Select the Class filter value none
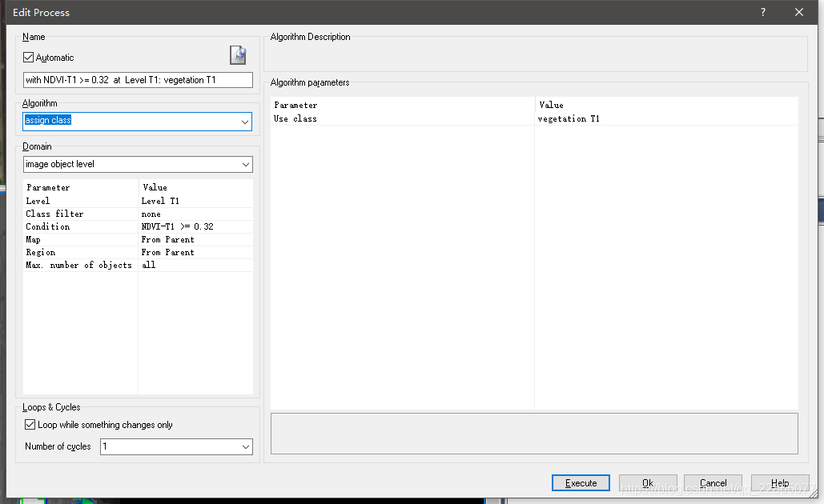The width and height of the screenshot is (824, 504). coord(195,214)
